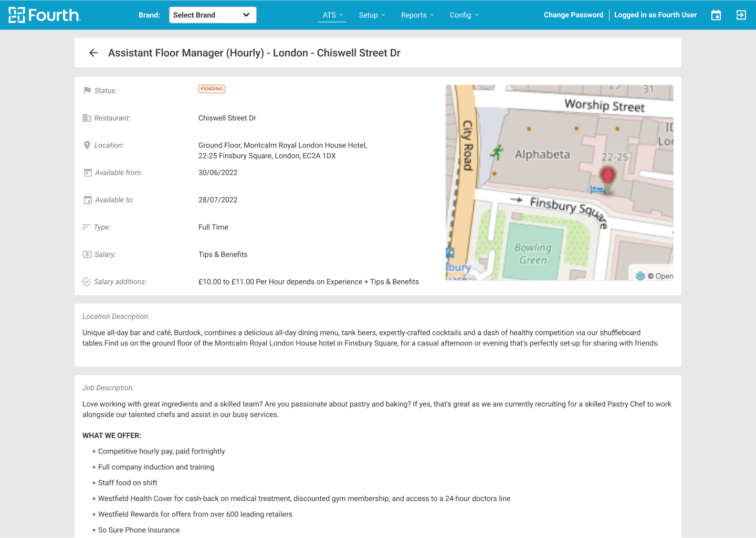
Task: Click the Restaurant building icon
Action: coord(87,118)
